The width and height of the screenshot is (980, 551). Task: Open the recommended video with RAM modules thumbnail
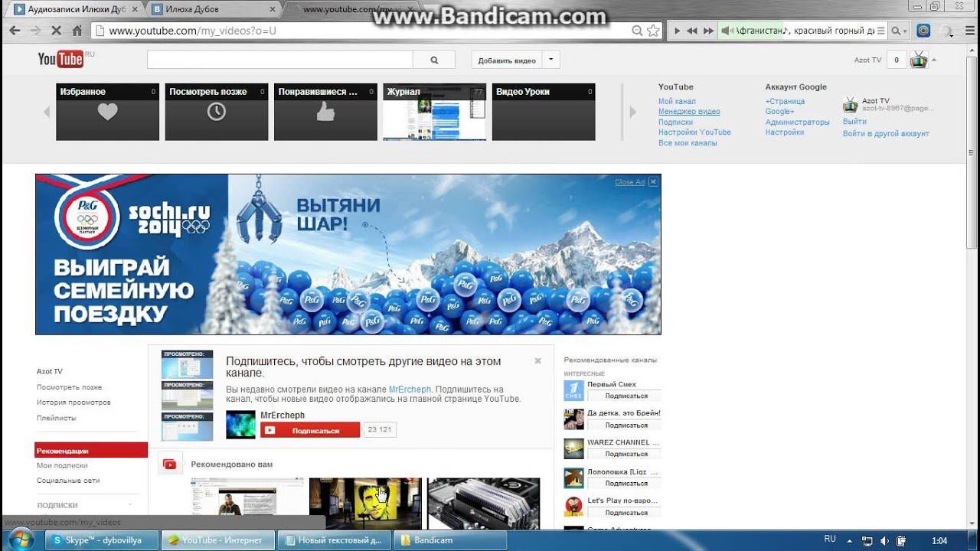click(x=483, y=503)
